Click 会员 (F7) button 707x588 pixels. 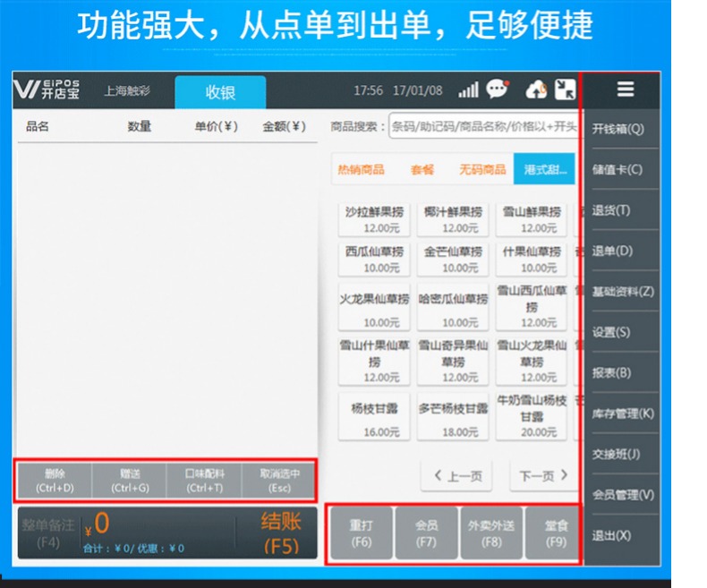(426, 533)
